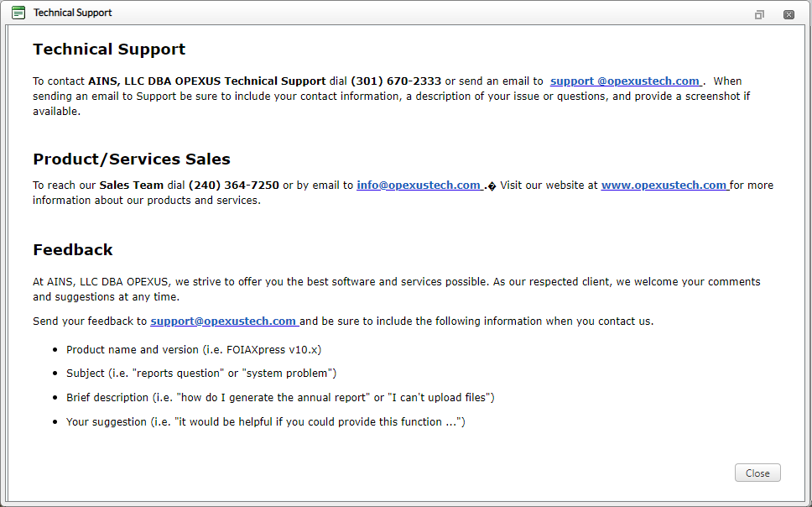Click the sales phone number (240) 364-7250

233,185
